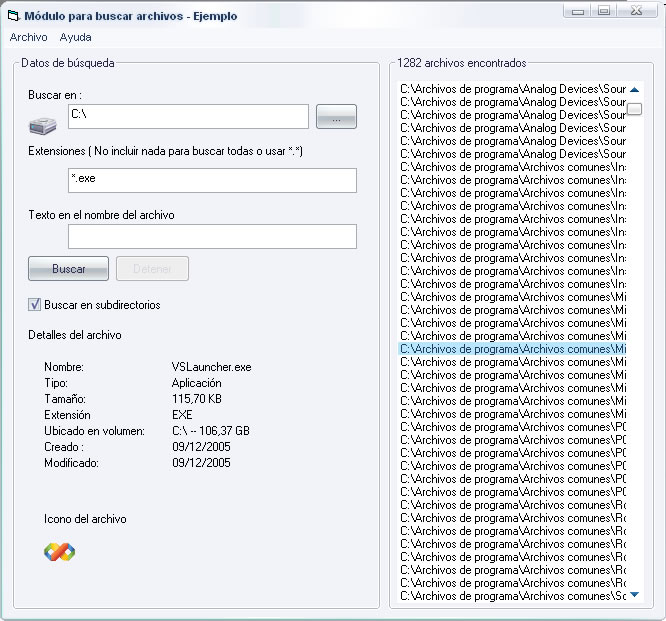Open the folder browser with the '...' button

[336, 117]
